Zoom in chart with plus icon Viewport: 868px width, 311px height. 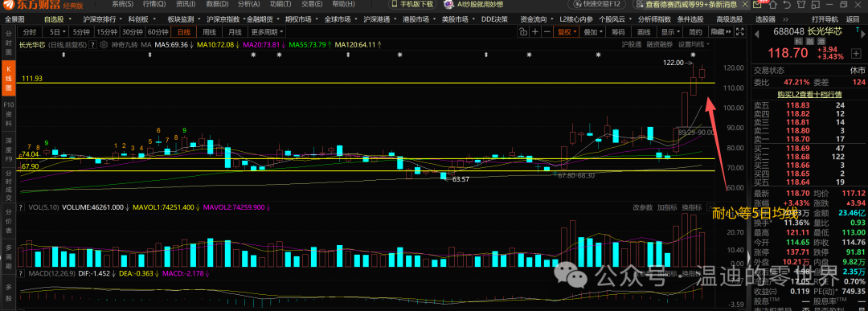535,31
